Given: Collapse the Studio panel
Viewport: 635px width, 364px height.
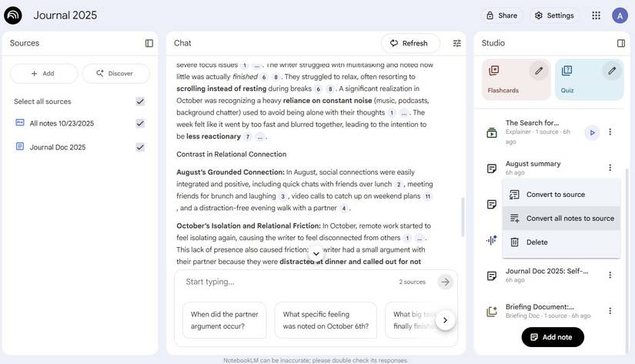Looking at the screenshot, I should pos(621,43).
